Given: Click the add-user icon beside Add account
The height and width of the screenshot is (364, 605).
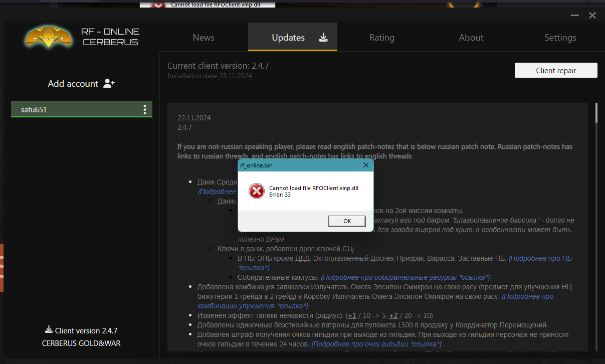Looking at the screenshot, I should coord(109,84).
